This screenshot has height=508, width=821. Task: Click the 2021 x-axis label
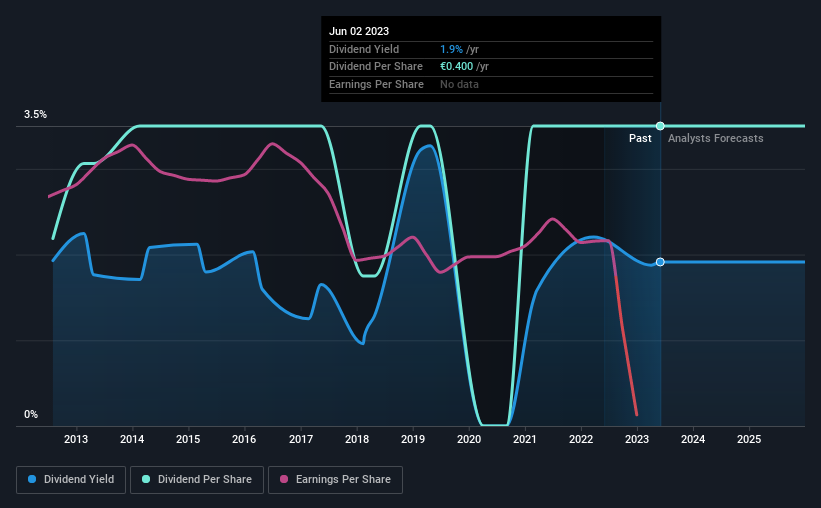click(525, 439)
